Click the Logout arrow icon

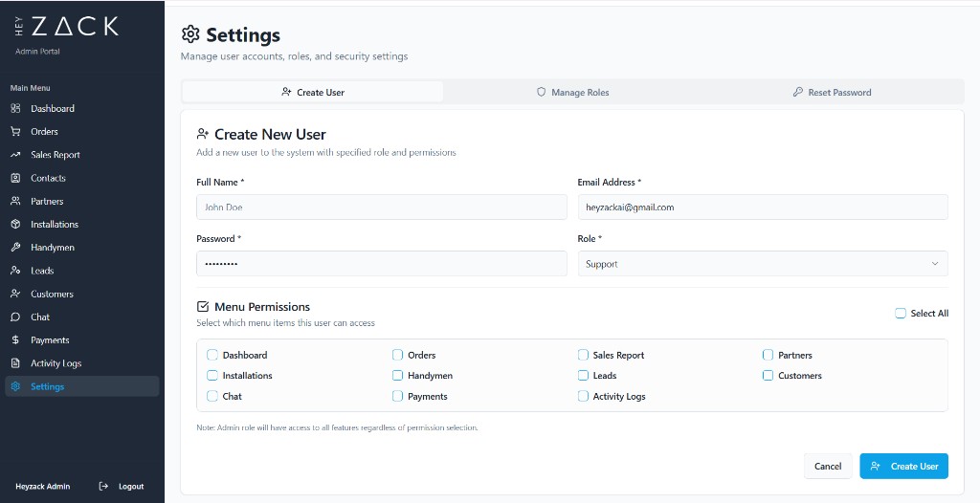tap(103, 486)
